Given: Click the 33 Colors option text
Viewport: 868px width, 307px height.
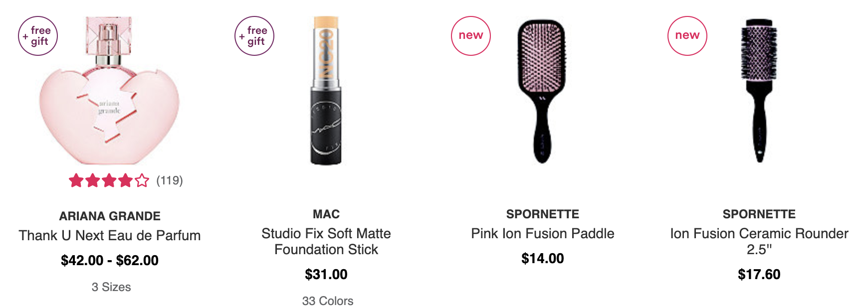Looking at the screenshot, I should coord(328,301).
